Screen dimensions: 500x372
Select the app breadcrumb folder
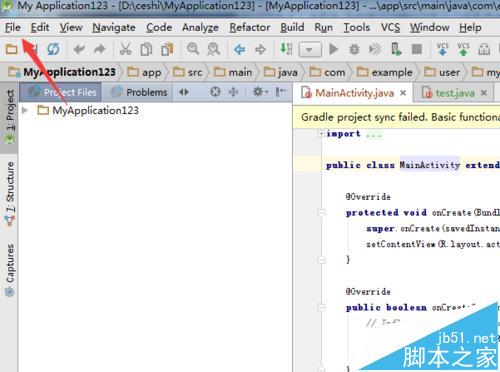[x=145, y=72]
